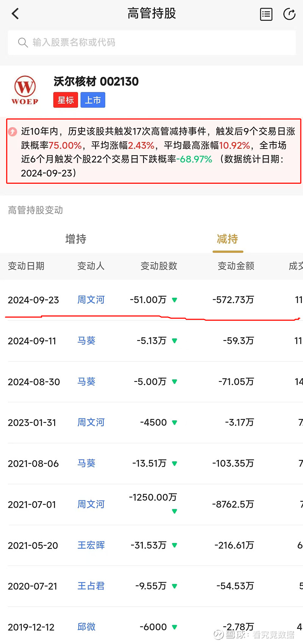Tap the amount -103.35万

[233, 464]
